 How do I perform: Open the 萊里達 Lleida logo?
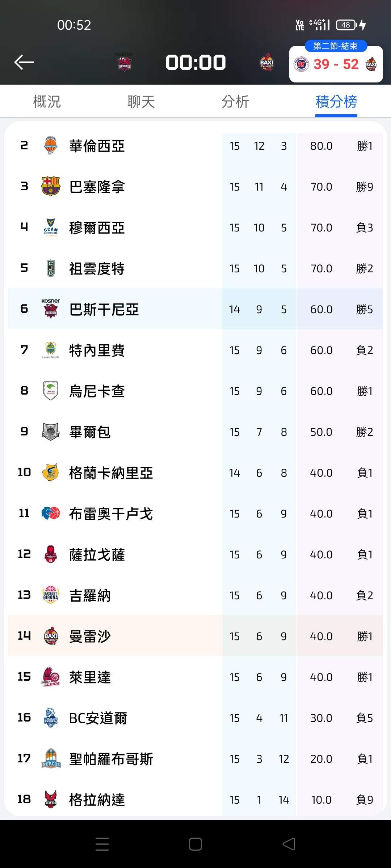pyautogui.click(x=51, y=677)
